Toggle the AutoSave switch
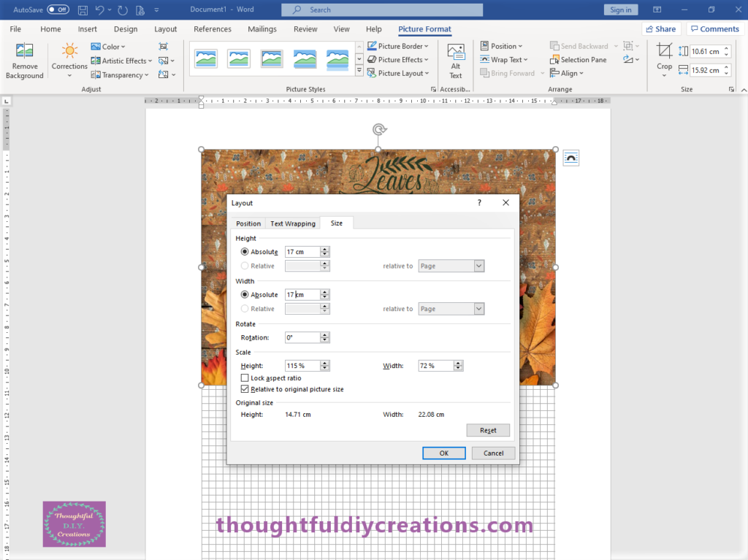 (58, 10)
